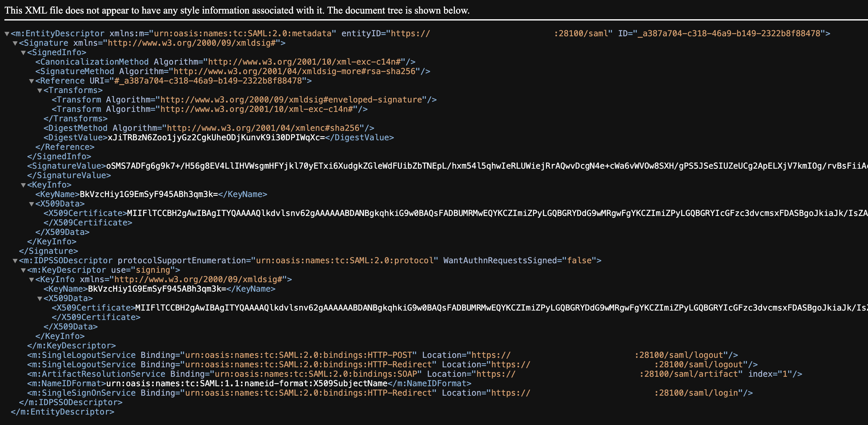The image size is (868, 425).
Task: Click the NameIDFormat X509SubjectName text
Action: click(247, 383)
